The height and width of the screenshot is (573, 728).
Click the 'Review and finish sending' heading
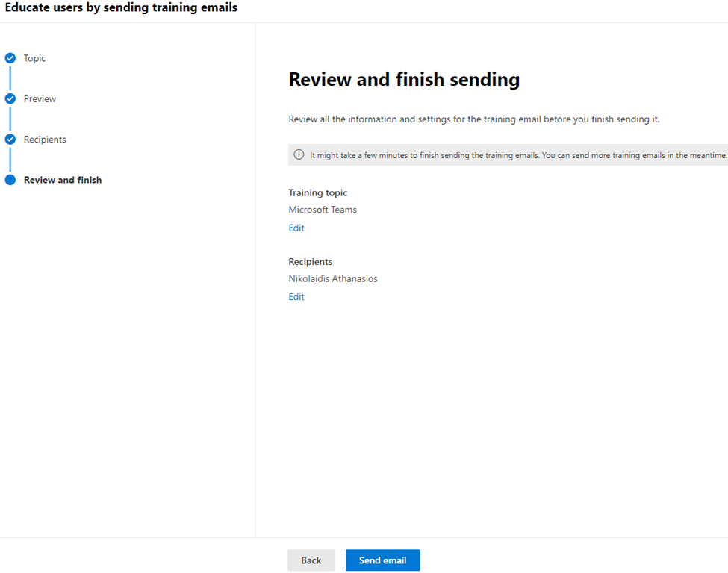point(404,80)
